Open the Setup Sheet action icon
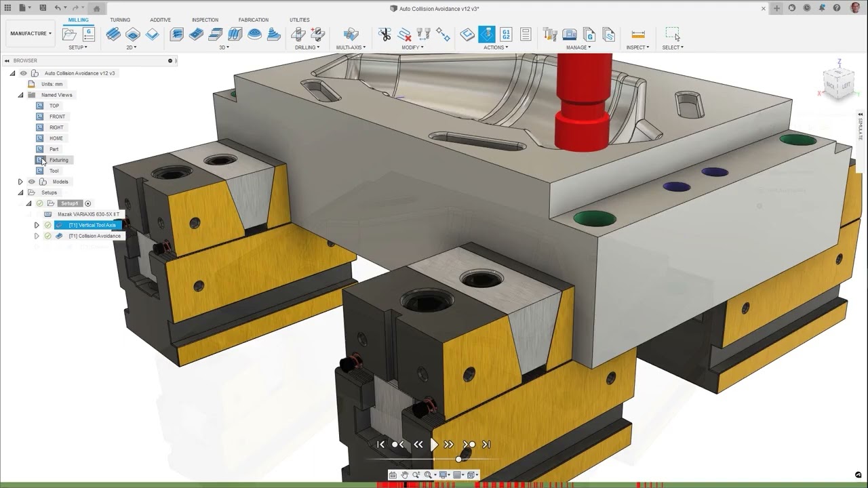Screen dimensions: 868x488 click(x=526, y=34)
